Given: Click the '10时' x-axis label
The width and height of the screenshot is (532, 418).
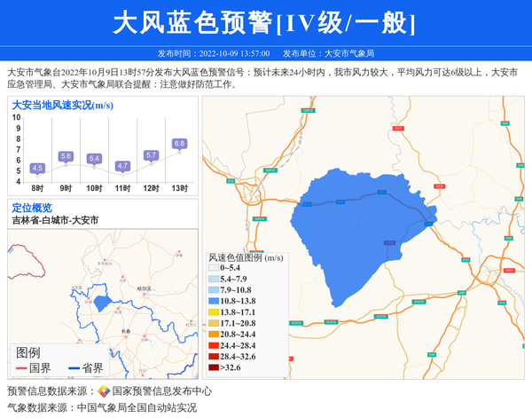Looking at the screenshot, I should (x=94, y=188).
